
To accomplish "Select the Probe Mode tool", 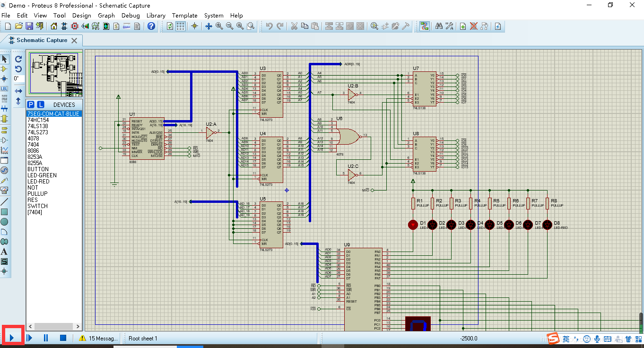I will pos(5,180).
